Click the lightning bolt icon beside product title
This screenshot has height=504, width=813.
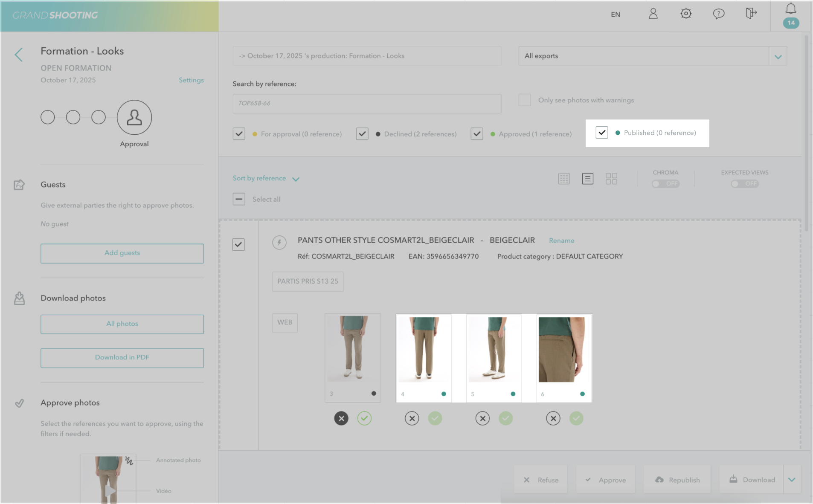[x=279, y=243]
